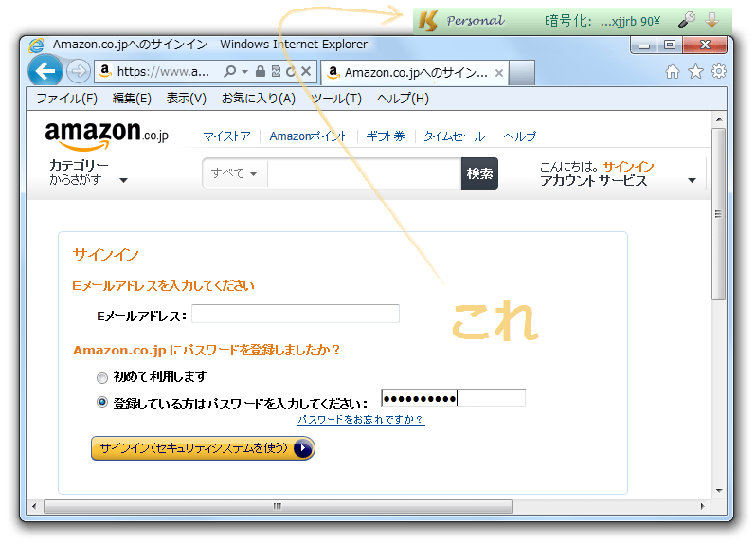Select the 初めて利用します radio button
This screenshot has height=544, width=756.
point(102,377)
